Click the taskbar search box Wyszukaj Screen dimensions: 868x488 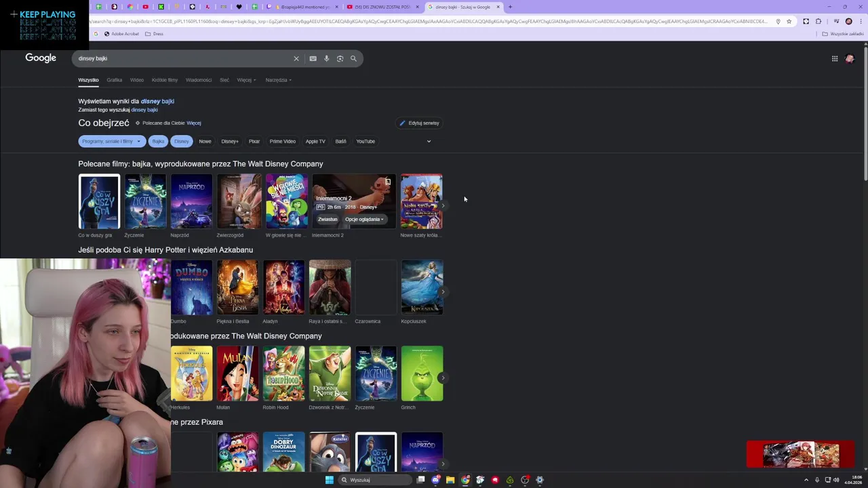(376, 480)
